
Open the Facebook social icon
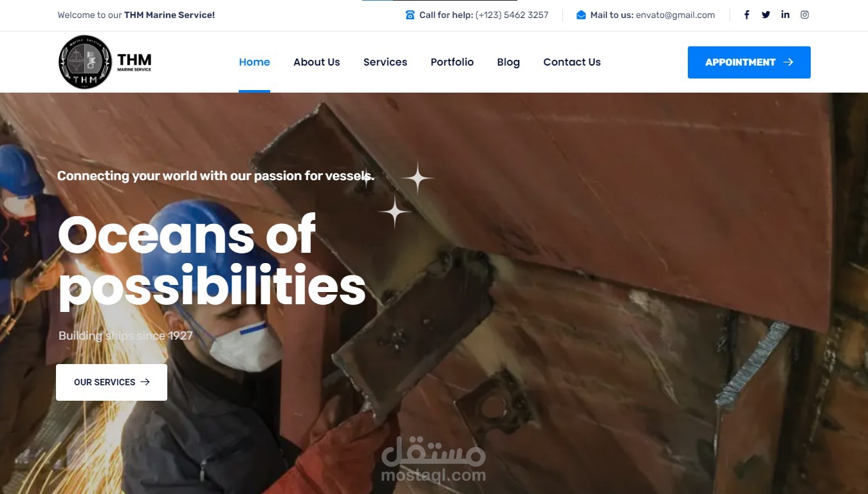pyautogui.click(x=746, y=15)
